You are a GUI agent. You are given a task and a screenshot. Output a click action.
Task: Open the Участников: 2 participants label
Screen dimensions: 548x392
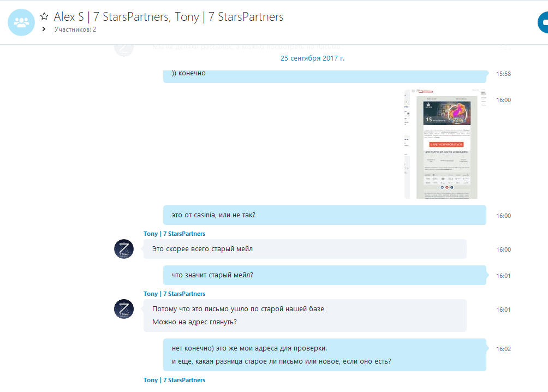click(x=75, y=29)
